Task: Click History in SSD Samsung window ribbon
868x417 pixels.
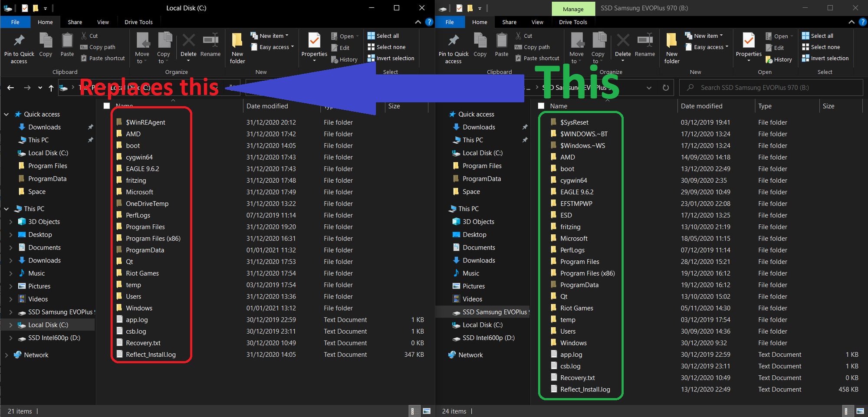Action: (779, 59)
